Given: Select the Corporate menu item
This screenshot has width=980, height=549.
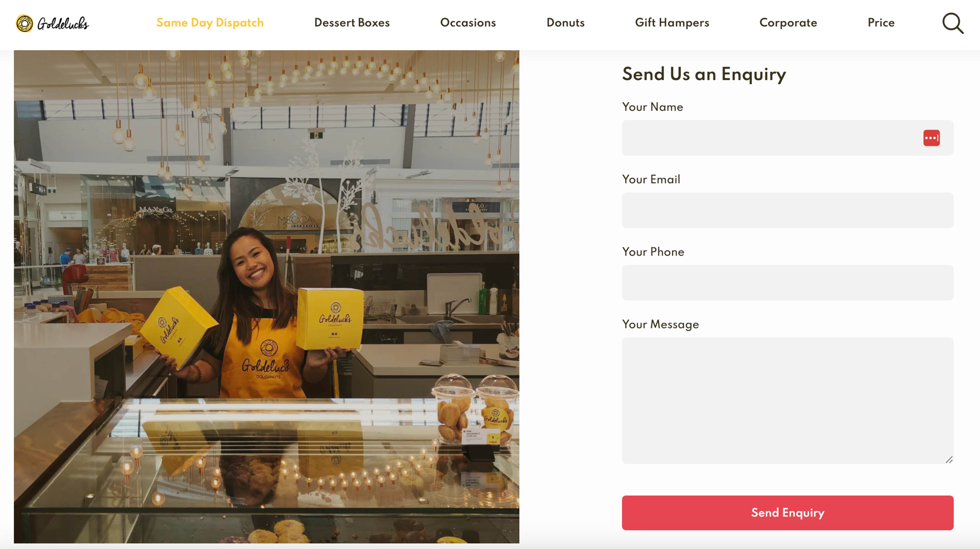Looking at the screenshot, I should [x=788, y=23].
